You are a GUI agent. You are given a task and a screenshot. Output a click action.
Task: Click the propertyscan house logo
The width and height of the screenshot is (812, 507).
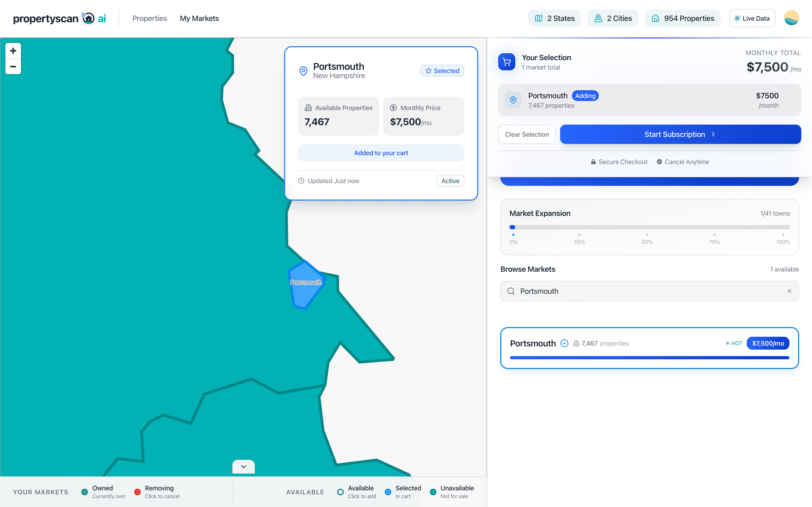(x=89, y=18)
